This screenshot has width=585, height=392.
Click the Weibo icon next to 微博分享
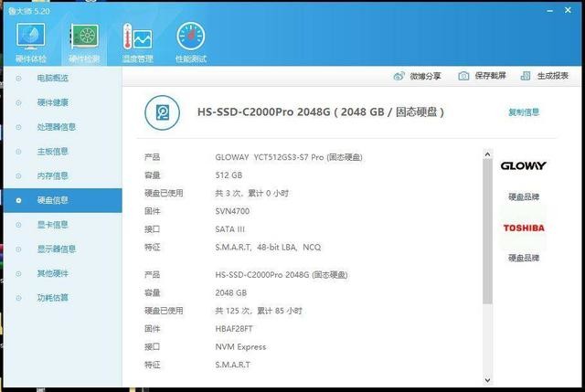(x=399, y=76)
